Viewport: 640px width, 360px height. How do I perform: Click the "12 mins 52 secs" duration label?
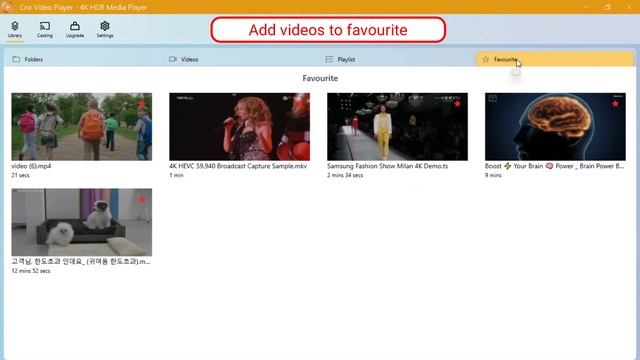pyautogui.click(x=31, y=271)
